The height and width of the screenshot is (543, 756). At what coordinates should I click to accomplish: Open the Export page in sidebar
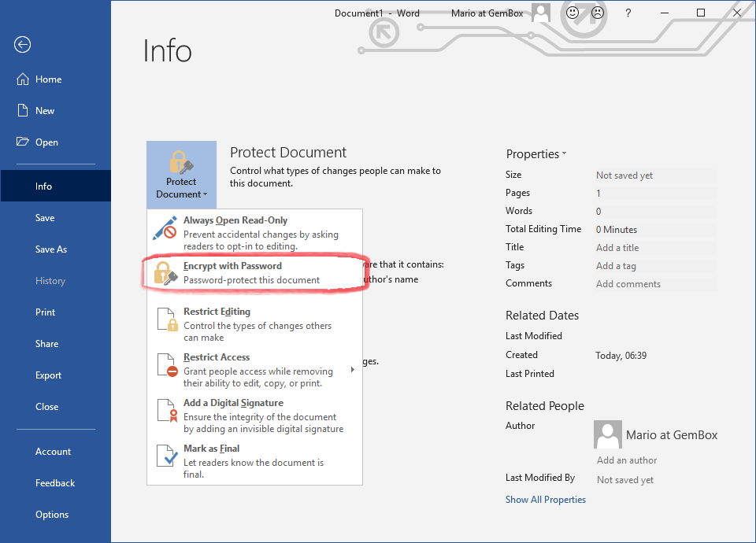tap(48, 375)
